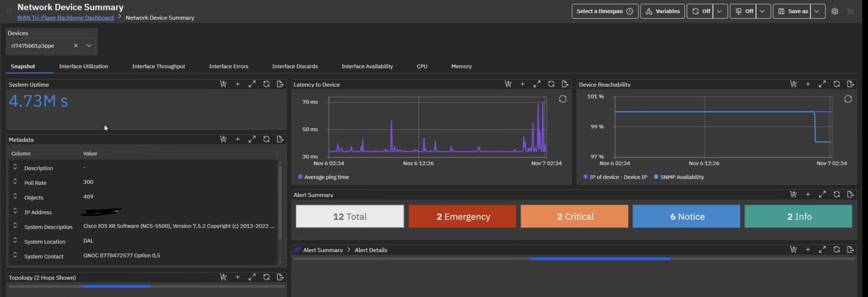Toggle Average ping time legend series

326,177
